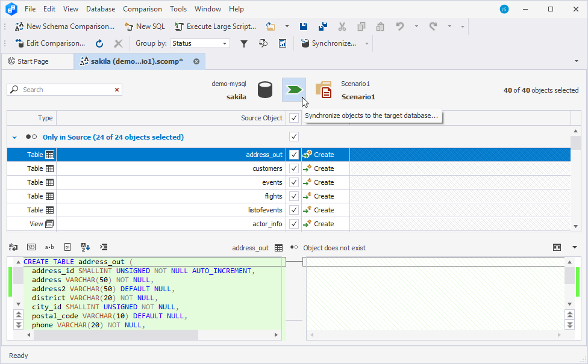
Task: Open diff layout options dropdown arrow
Action: pos(575,247)
